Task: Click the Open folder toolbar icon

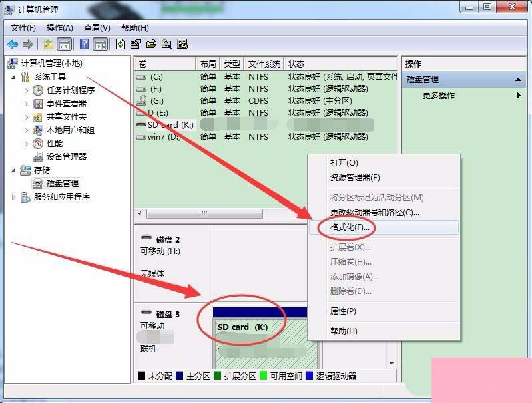Action: (x=151, y=44)
